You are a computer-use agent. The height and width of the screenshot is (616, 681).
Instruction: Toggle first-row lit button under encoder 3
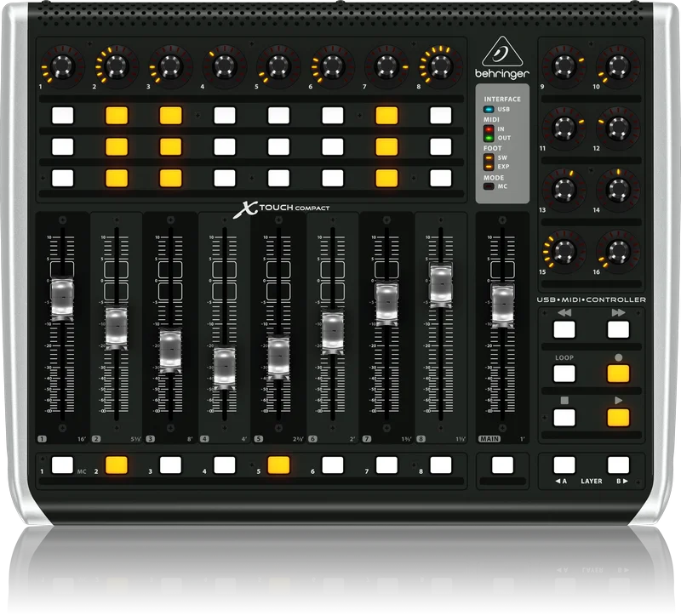pyautogui.click(x=171, y=116)
